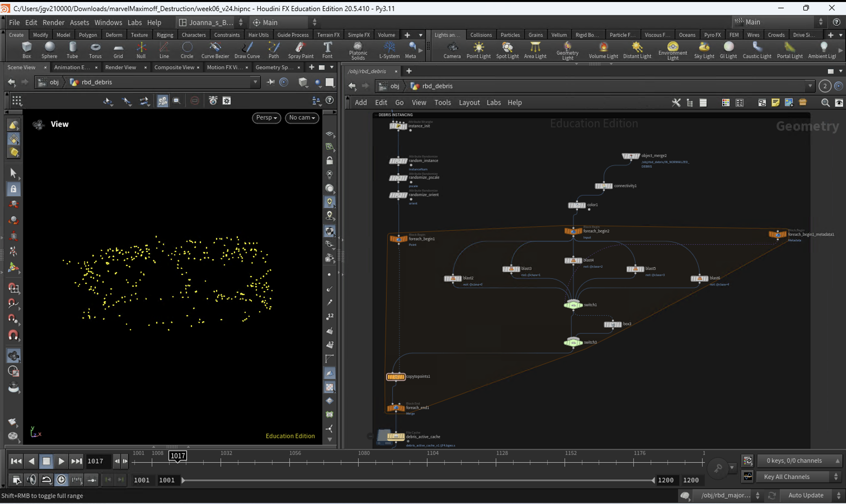Select the Spot Light shelf tool
The height and width of the screenshot is (504, 846).
tap(507, 50)
